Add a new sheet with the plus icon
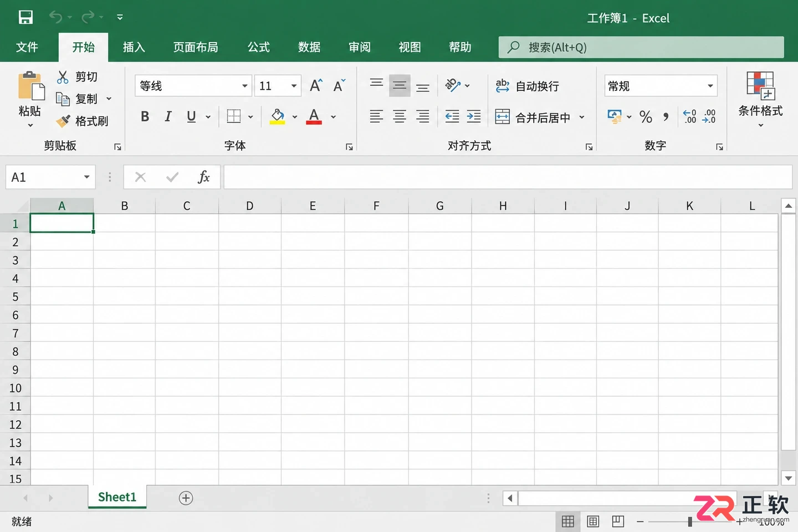 [186, 498]
